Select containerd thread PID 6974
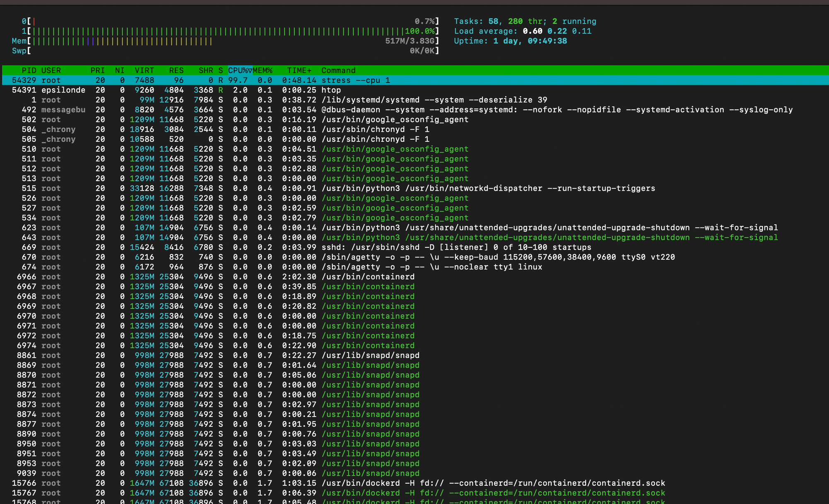This screenshot has height=504, width=829. coord(415,346)
